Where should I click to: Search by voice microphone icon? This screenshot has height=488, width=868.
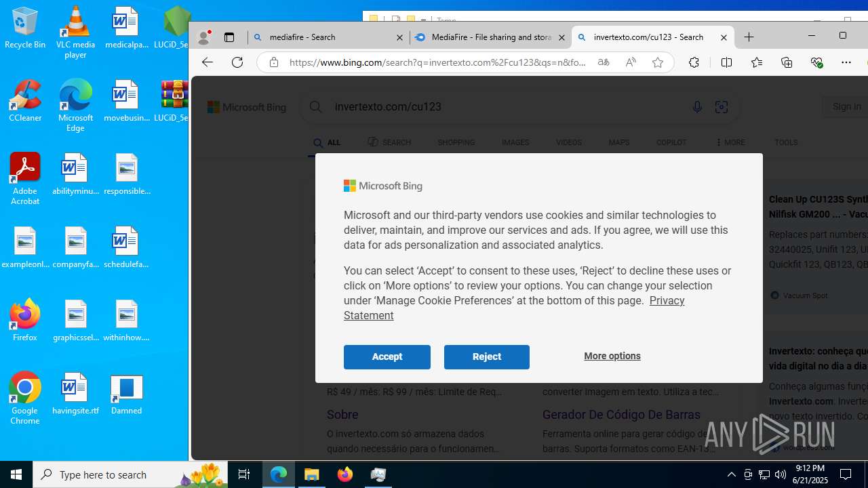(x=696, y=107)
